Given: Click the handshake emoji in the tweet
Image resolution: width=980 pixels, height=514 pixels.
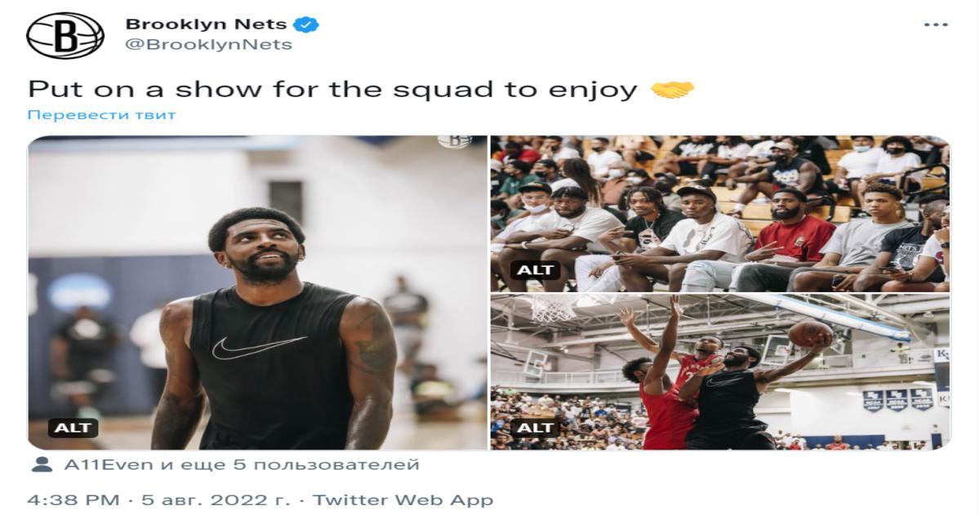Looking at the screenshot, I should [x=672, y=89].
